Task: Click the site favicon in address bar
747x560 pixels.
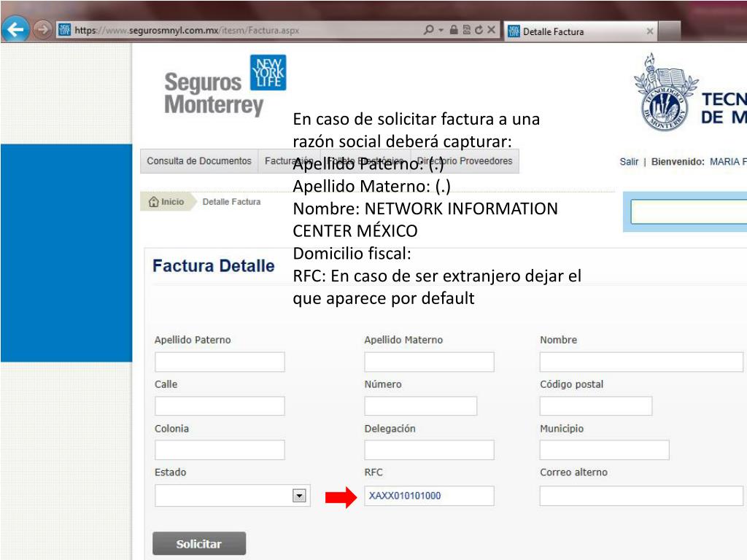Action: click(65, 29)
